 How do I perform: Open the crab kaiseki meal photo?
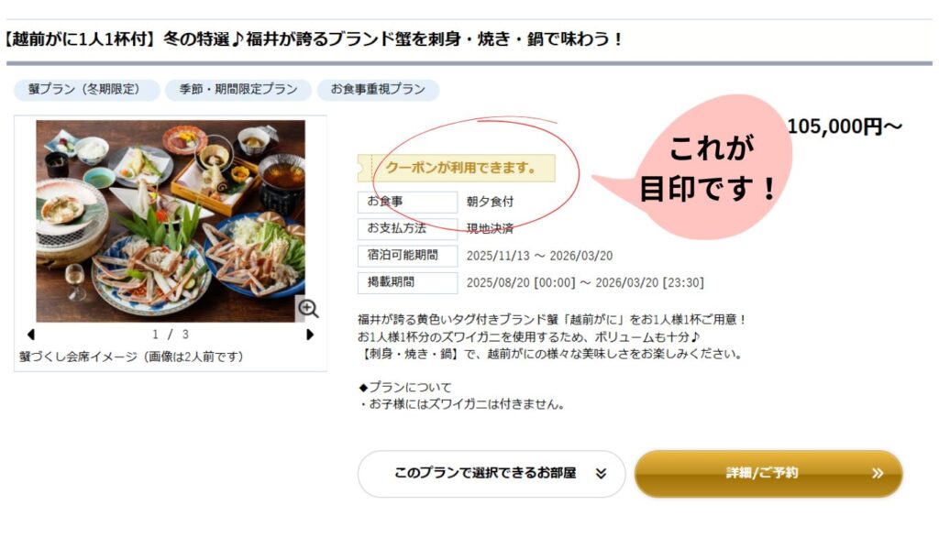[170, 221]
